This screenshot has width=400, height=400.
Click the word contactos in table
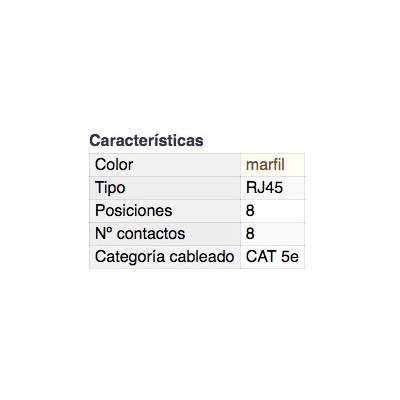[151, 234]
